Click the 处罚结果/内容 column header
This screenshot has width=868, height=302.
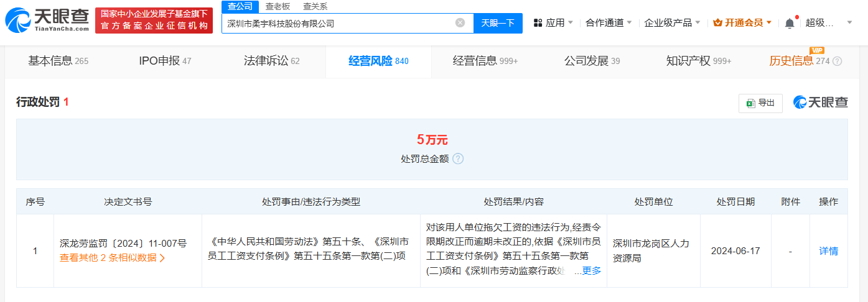point(513,202)
